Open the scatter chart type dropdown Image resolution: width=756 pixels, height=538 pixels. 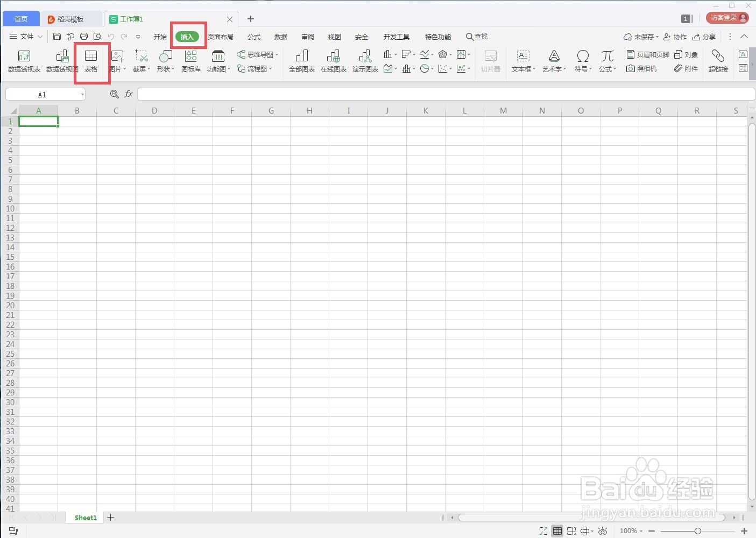[x=445, y=69]
